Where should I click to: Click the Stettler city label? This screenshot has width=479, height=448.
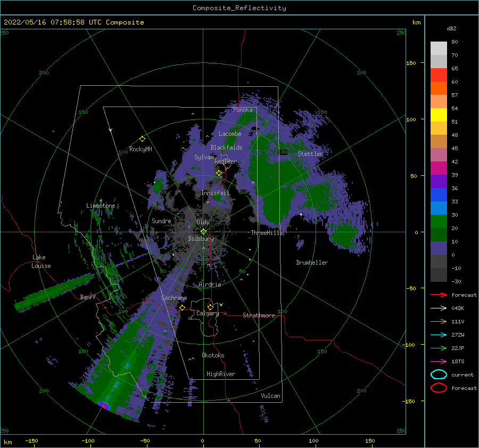click(310, 154)
